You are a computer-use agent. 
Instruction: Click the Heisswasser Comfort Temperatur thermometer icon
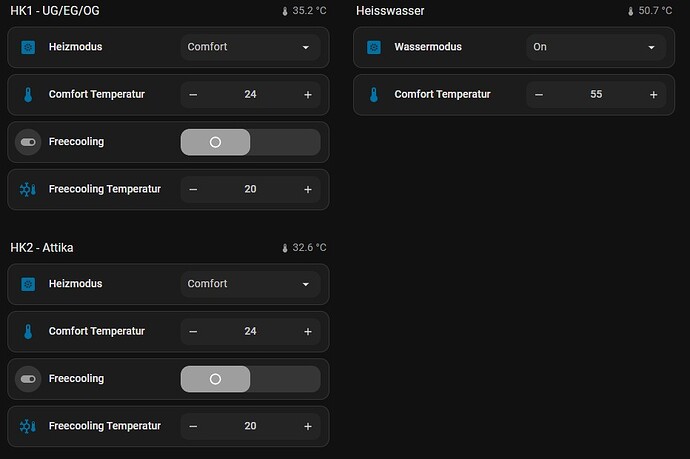point(374,95)
